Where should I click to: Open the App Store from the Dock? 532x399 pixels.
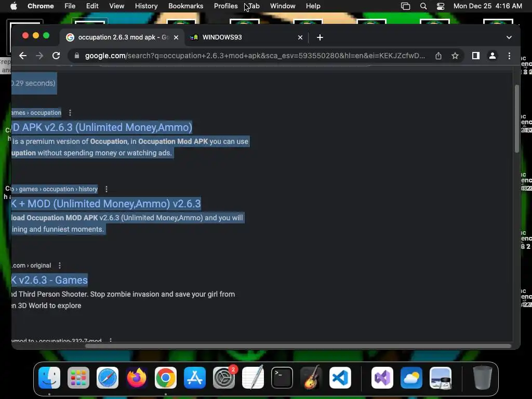coord(195,378)
